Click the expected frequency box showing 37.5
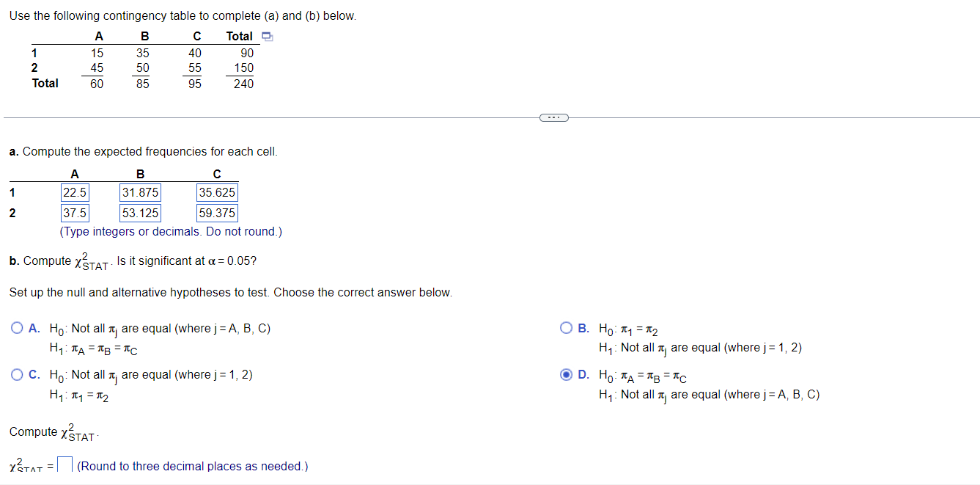This screenshot has width=980, height=485. [x=75, y=212]
